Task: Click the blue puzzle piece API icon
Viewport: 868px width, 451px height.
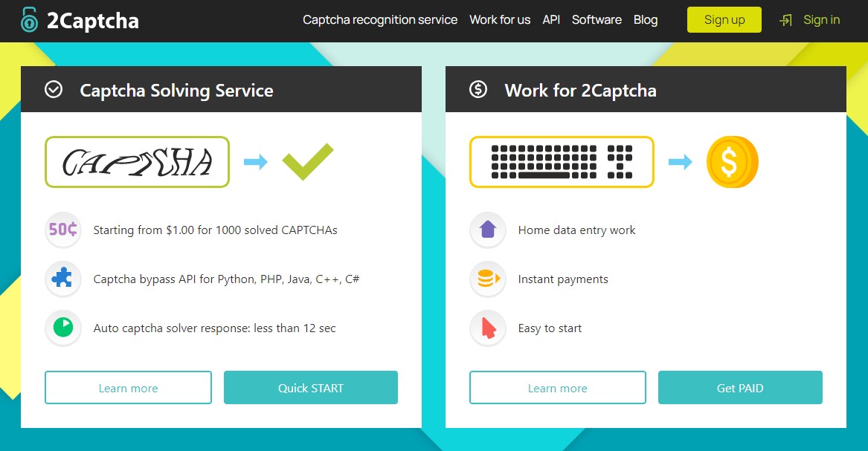Action: pos(62,279)
